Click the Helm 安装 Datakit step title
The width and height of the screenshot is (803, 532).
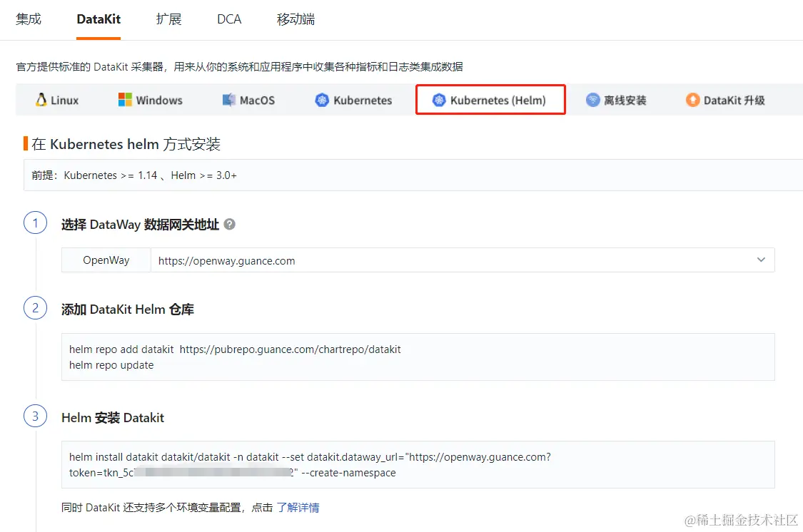(113, 418)
